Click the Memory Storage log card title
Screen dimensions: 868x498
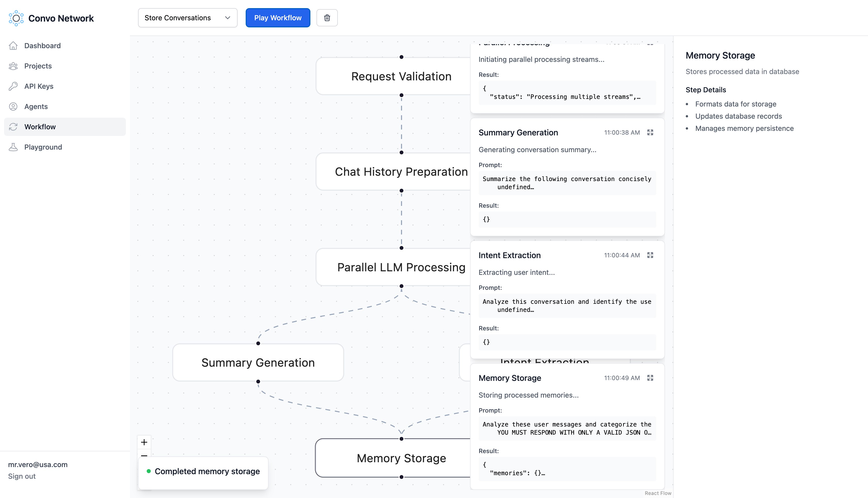[510, 378]
